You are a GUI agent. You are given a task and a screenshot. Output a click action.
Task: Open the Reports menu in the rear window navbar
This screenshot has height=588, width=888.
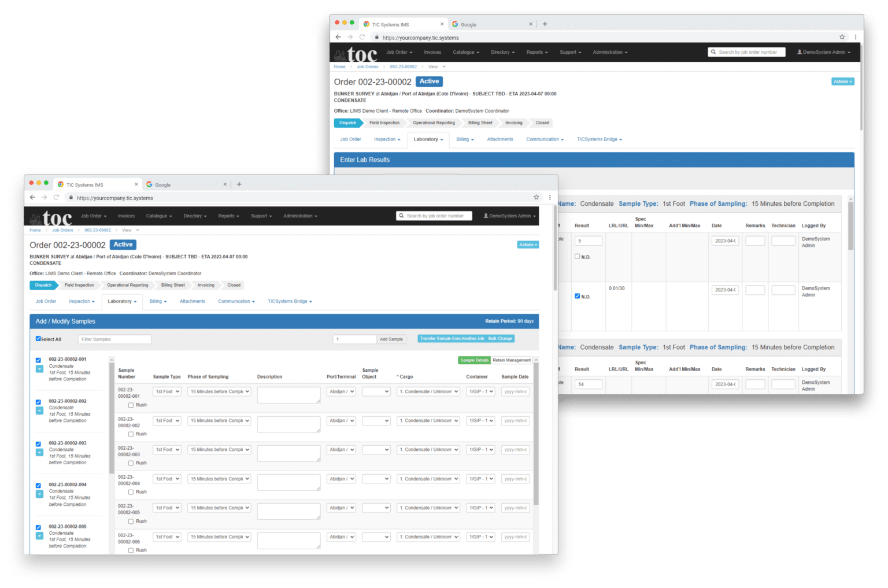[x=536, y=52]
